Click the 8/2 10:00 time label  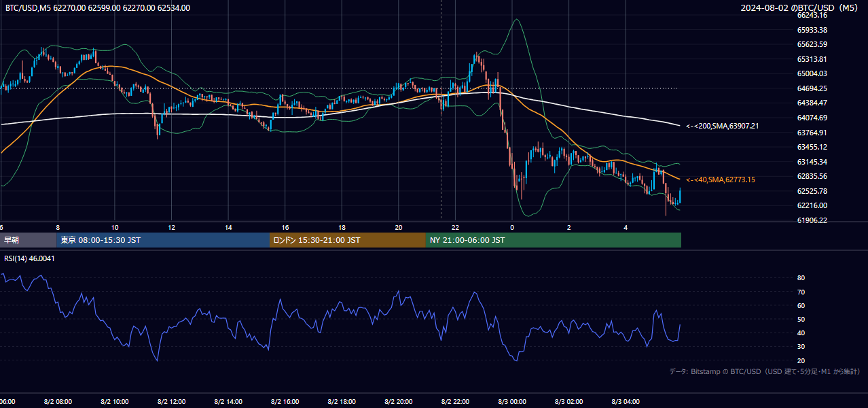[x=115, y=402]
